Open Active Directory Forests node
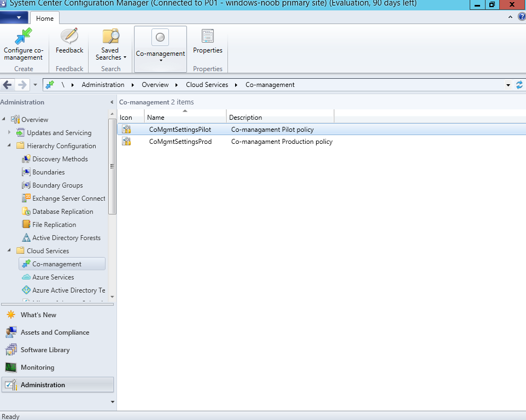The height and width of the screenshot is (420, 526). pos(66,237)
